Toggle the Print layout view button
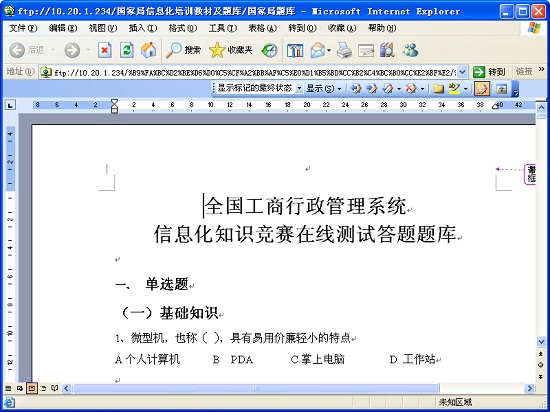The width and height of the screenshot is (550, 412). (x=32, y=388)
